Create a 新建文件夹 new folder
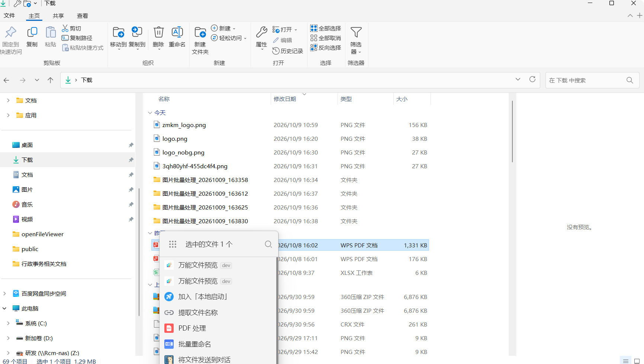 (x=200, y=40)
